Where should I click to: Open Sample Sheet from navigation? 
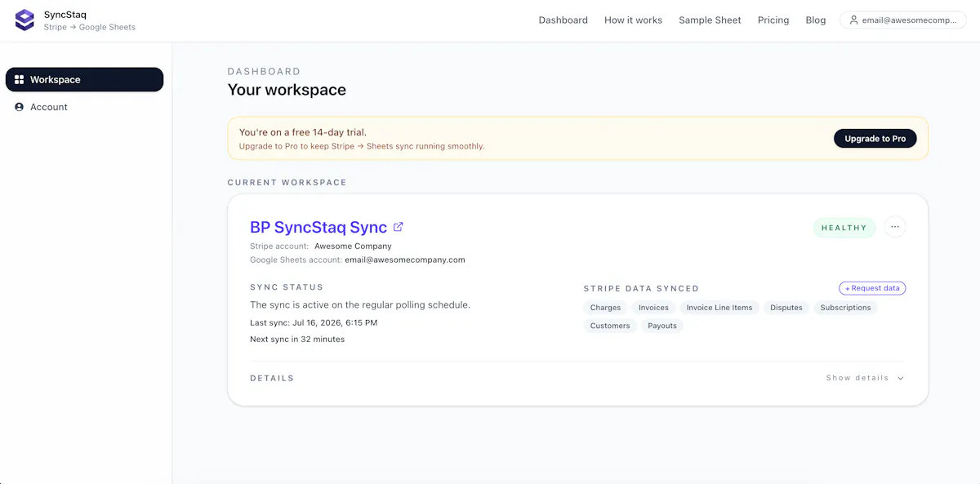[710, 20]
